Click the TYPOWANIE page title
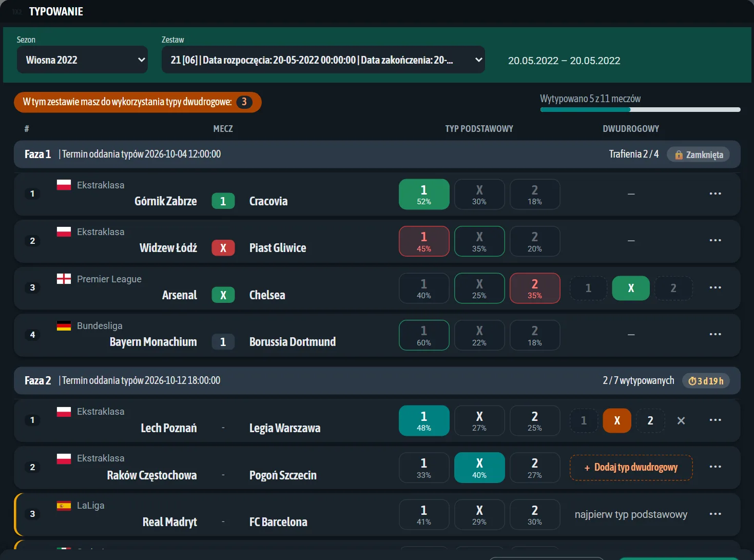Image resolution: width=754 pixels, height=560 pixels. tap(56, 11)
